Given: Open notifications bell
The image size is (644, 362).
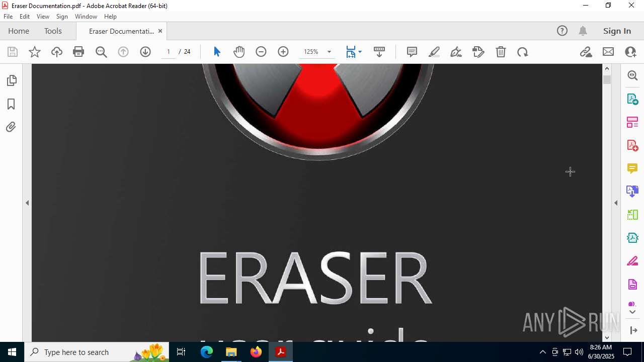Looking at the screenshot, I should (x=583, y=31).
